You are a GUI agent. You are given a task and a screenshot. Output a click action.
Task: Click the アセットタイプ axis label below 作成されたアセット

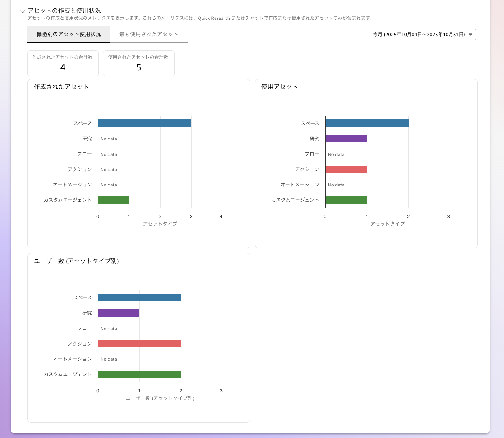[160, 224]
